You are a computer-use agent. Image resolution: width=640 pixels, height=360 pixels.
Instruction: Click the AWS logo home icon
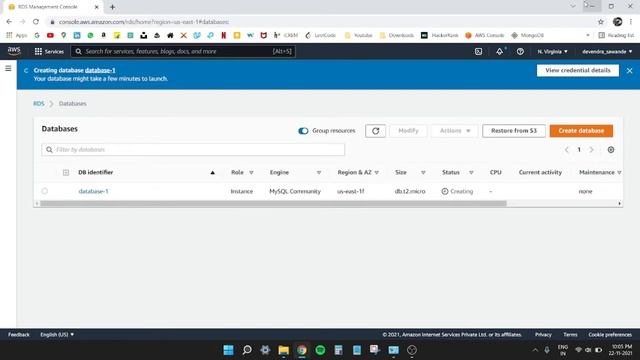point(14,51)
